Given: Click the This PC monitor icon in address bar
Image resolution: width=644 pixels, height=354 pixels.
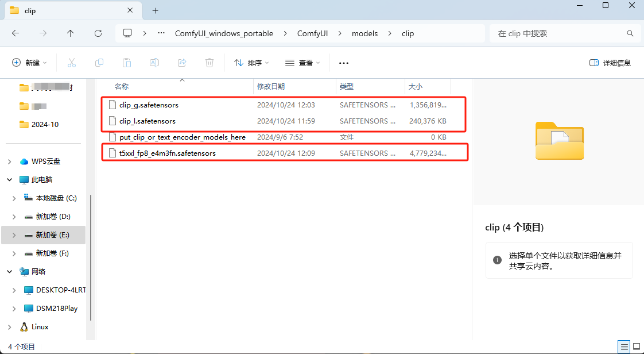Looking at the screenshot, I should (x=128, y=33).
